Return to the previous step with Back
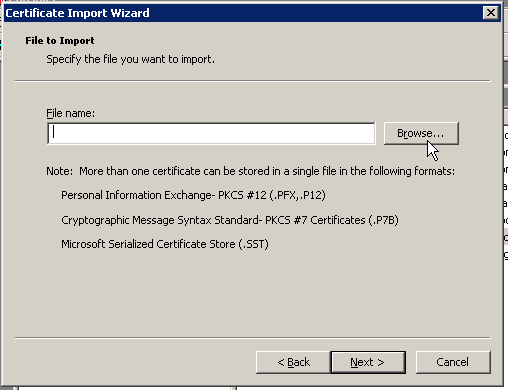 (293, 362)
